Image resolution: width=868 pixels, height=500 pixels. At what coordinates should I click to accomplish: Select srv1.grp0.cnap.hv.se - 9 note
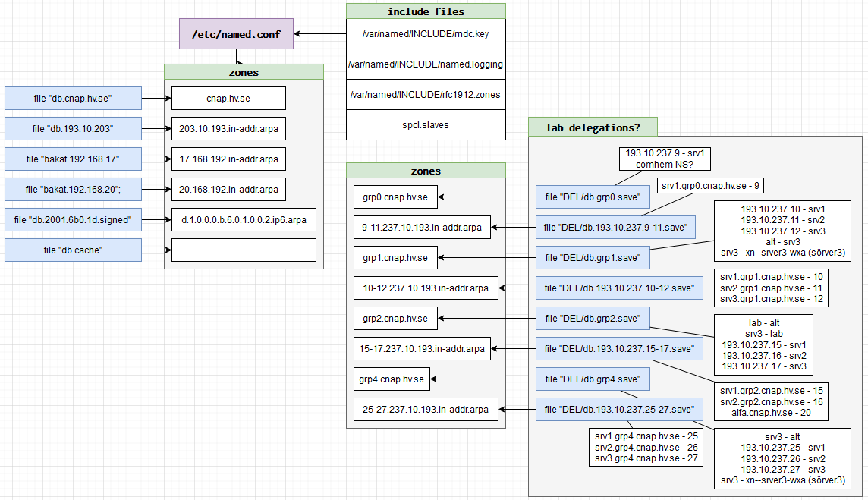click(x=710, y=185)
